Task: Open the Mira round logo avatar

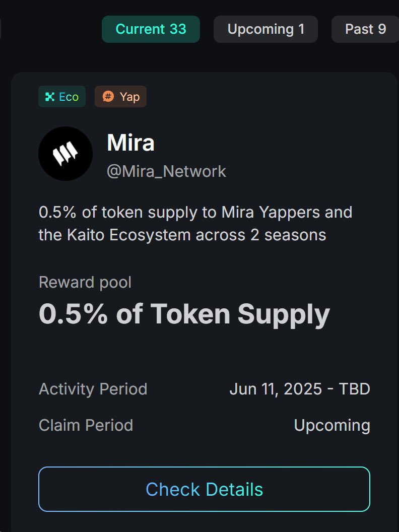Action: click(65, 154)
